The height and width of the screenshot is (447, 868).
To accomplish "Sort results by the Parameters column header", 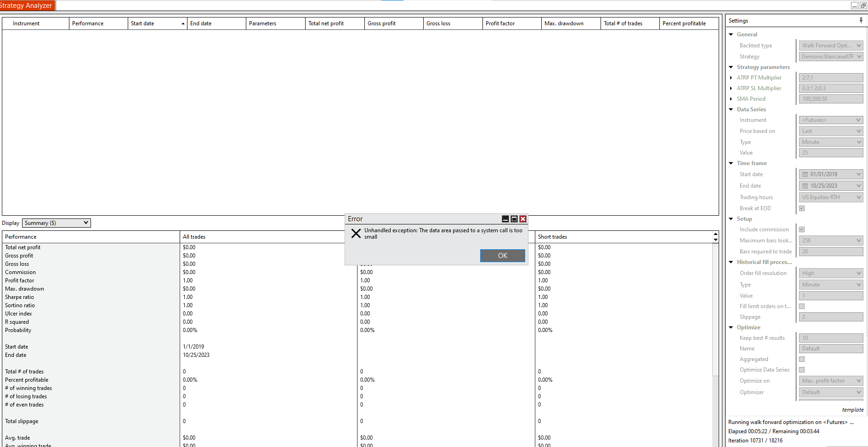I will [x=275, y=23].
